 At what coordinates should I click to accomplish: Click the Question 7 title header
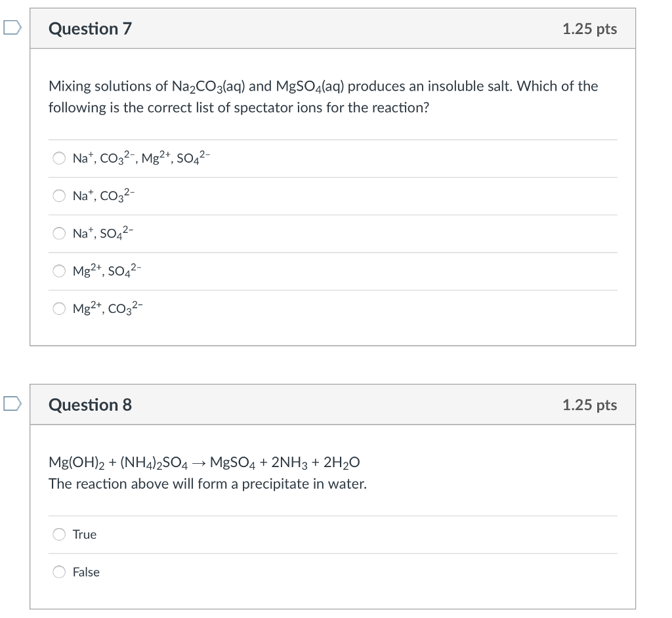point(90,28)
